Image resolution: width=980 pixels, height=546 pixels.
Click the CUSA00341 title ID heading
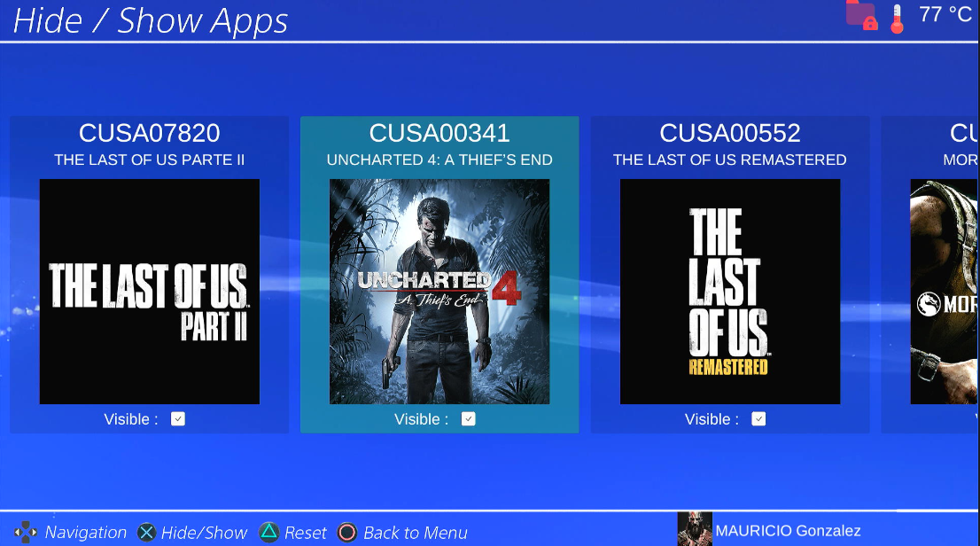tap(439, 133)
